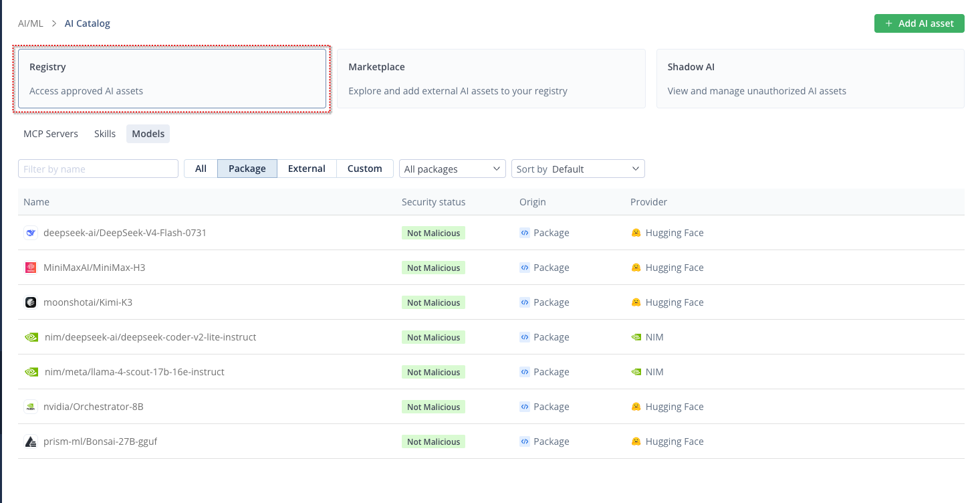Click the llama-4-scout NVIDIA logo icon
This screenshot has width=980, height=503.
click(31, 372)
